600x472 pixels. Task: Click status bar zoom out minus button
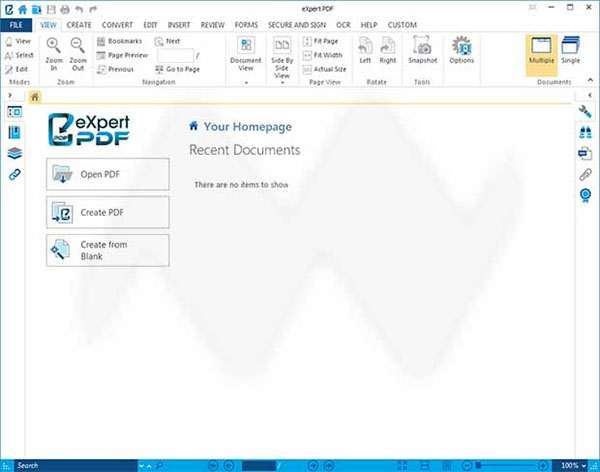467,465
